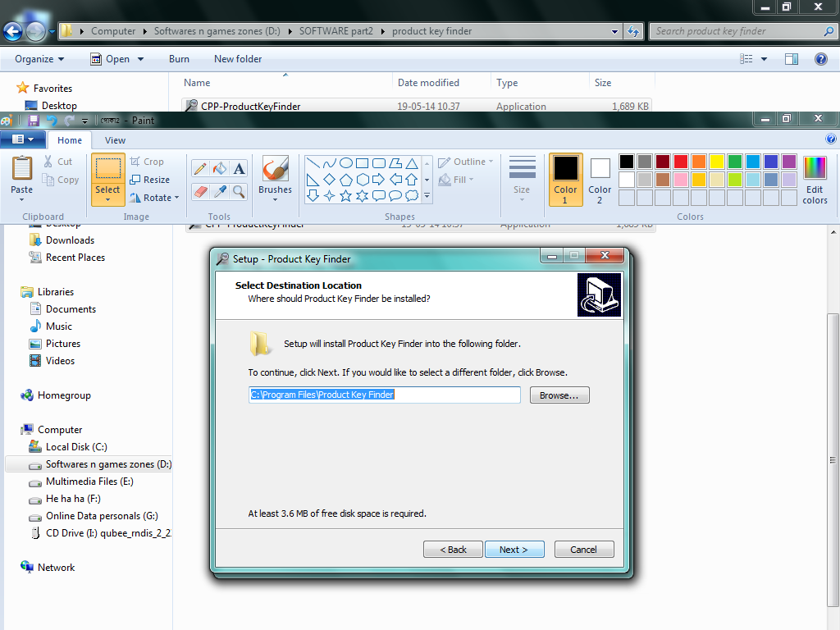840x630 pixels.
Task: Select the Color picker eyedropper tool
Action: point(220,192)
